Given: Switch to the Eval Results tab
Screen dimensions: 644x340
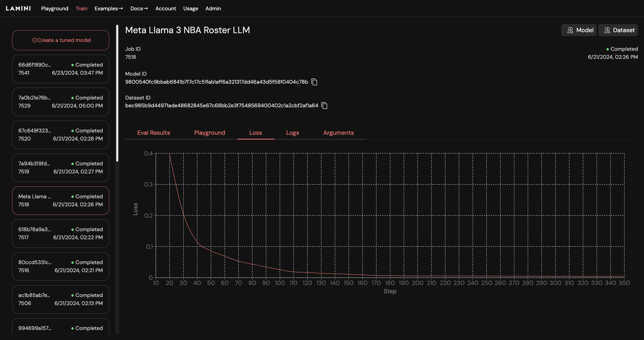Looking at the screenshot, I should point(153,133).
